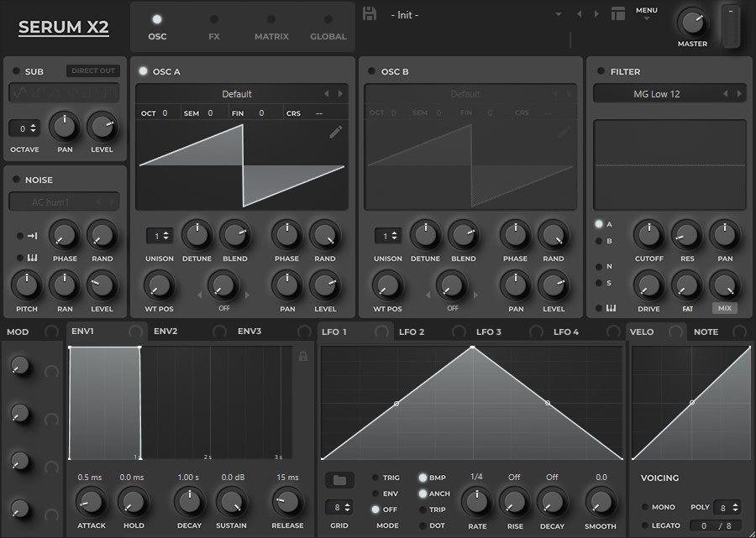Open the preset browser layout icon
This screenshot has height=538, width=756.
pyautogui.click(x=617, y=14)
